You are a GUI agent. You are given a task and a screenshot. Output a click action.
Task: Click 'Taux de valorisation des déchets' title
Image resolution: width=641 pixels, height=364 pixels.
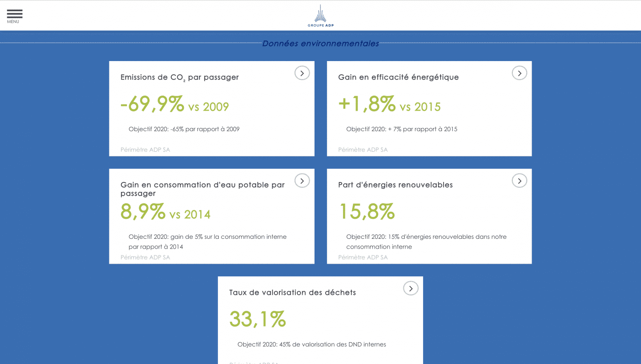coord(292,293)
